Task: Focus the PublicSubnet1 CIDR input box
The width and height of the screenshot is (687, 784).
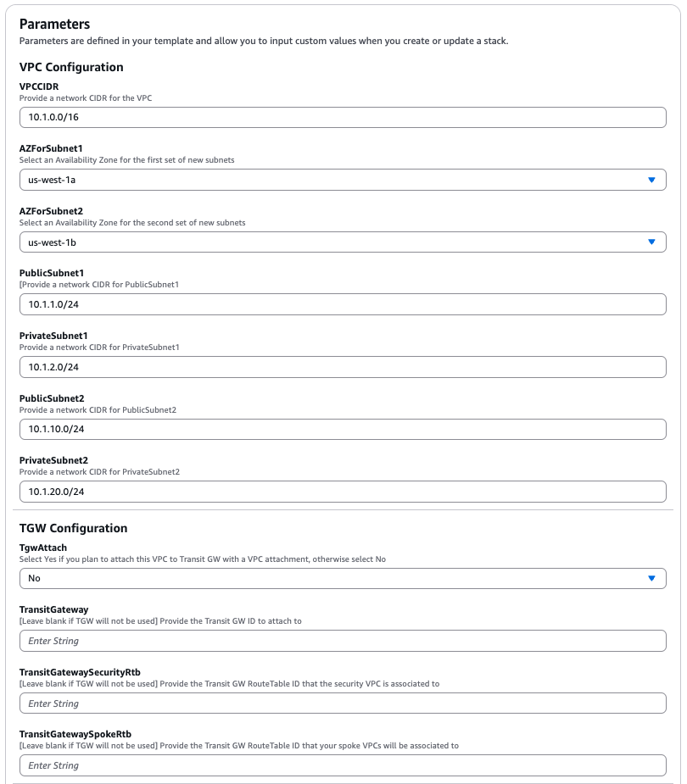Action: [x=342, y=304]
